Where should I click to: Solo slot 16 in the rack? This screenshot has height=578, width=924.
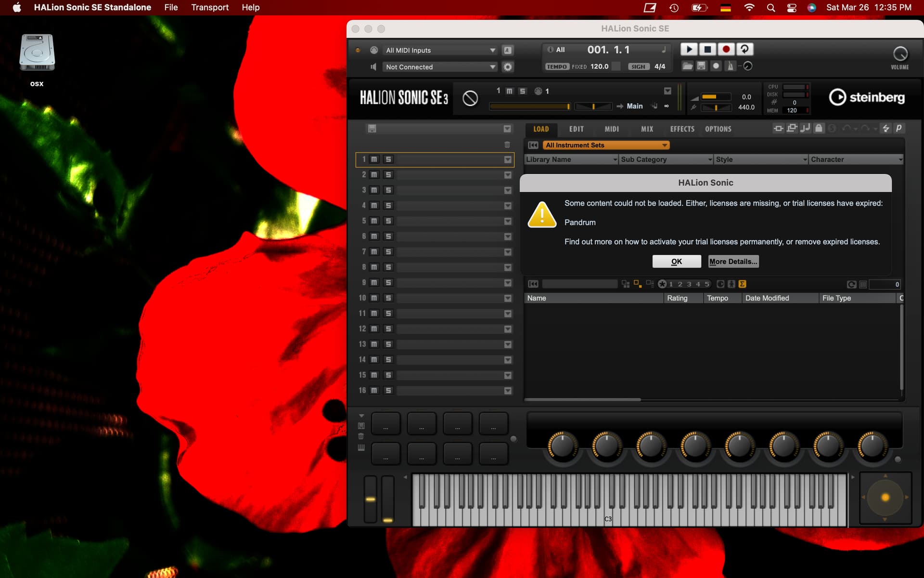click(388, 391)
